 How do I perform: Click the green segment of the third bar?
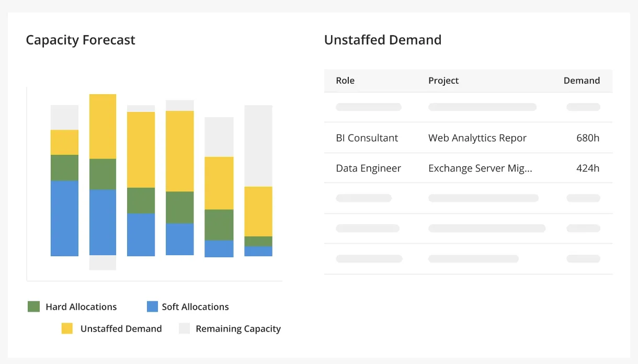click(x=141, y=200)
